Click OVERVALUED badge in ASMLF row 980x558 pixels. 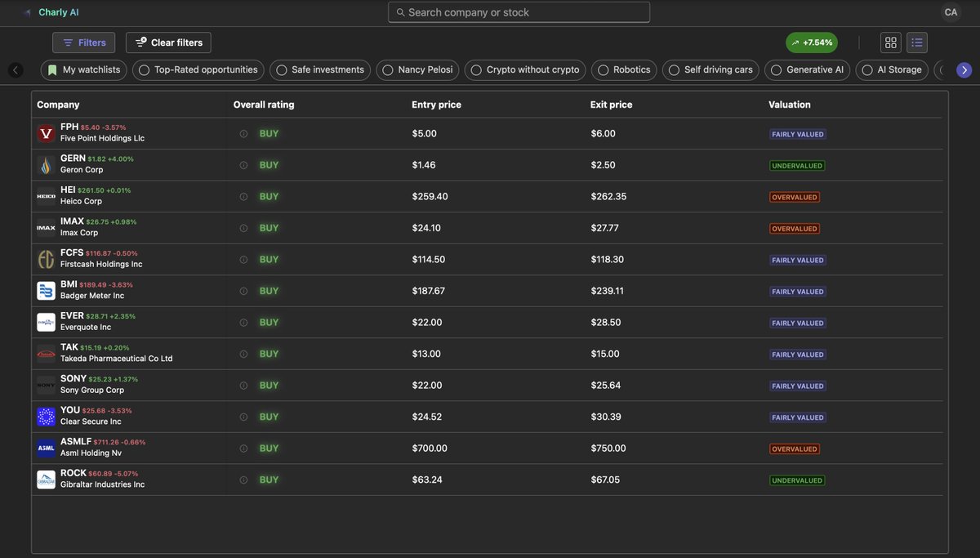pyautogui.click(x=795, y=449)
